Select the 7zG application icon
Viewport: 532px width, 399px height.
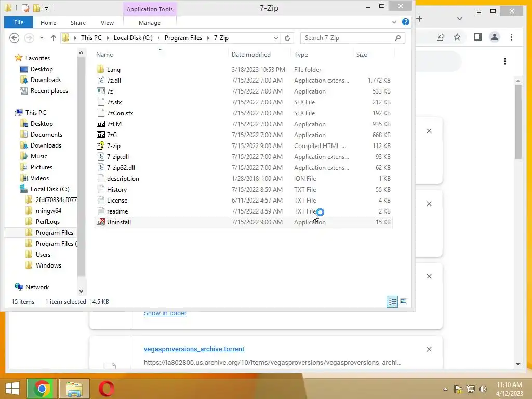[100, 135]
